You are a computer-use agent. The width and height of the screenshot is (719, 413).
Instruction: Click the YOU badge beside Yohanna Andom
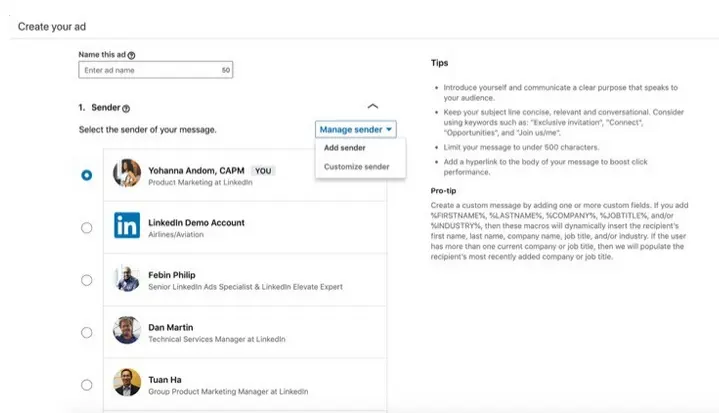(x=263, y=170)
